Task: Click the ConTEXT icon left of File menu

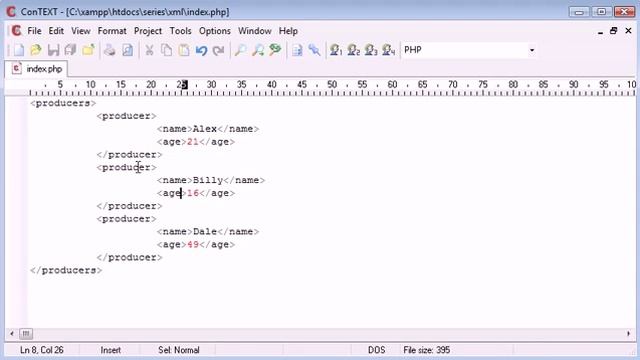Action: [x=16, y=31]
